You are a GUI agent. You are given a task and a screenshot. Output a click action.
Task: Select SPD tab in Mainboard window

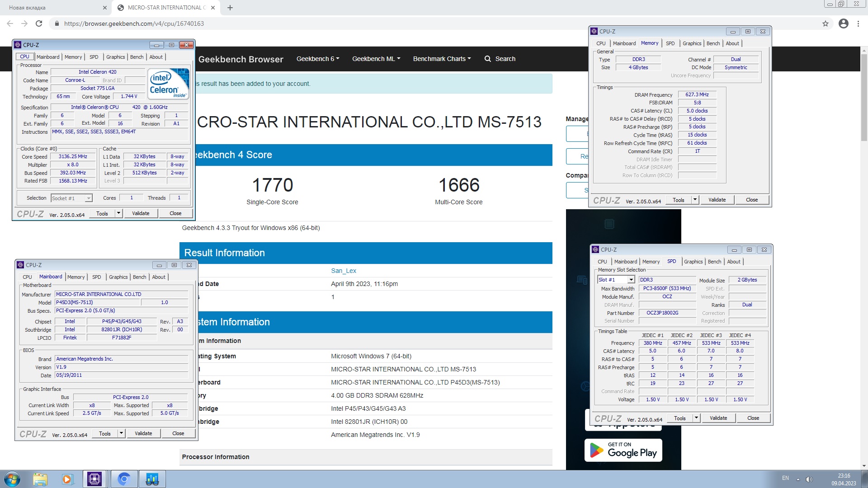[97, 277]
